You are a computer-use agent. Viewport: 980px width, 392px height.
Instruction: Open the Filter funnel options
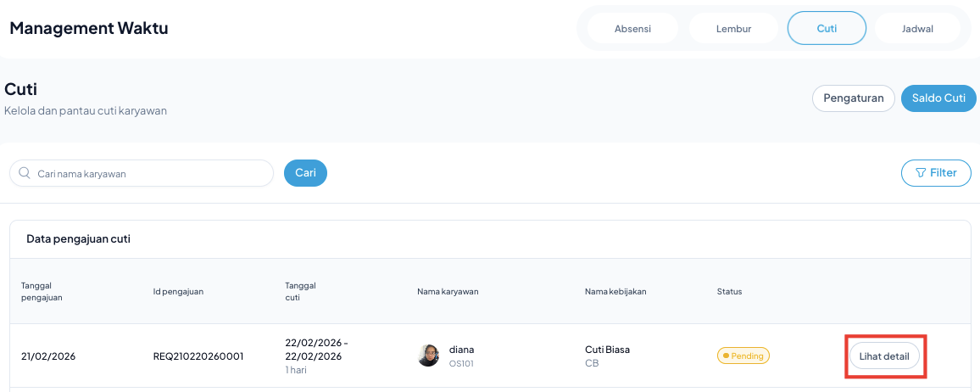pyautogui.click(x=936, y=173)
